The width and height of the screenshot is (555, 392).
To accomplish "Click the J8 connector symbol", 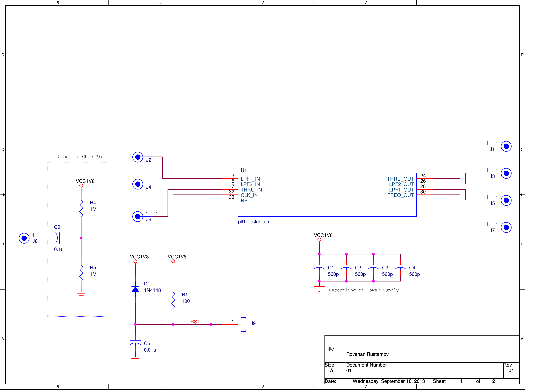I will point(24,238).
